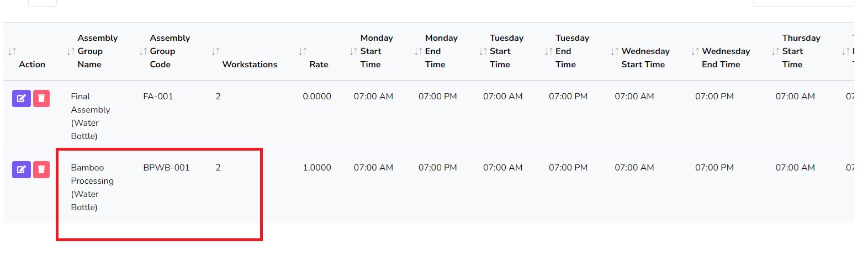Sort by Tuesday End Time column
This screenshot has height=256, width=868.
[549, 51]
